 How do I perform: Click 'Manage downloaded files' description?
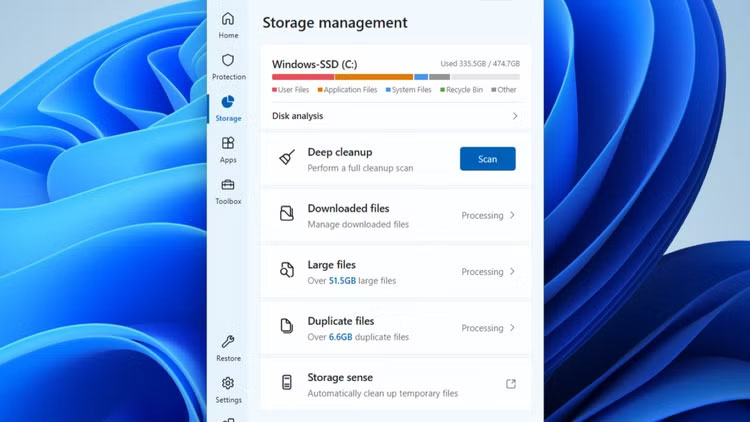358,224
